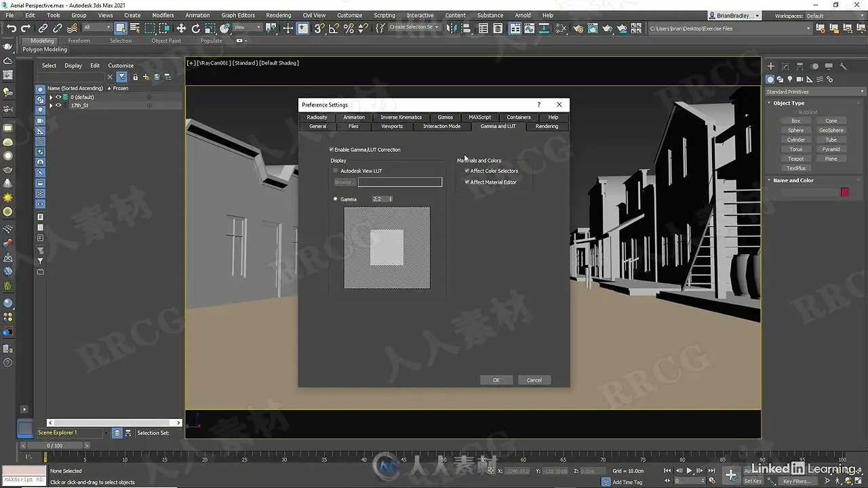The image size is (868, 488).
Task: Click the Teapot primitive button
Action: (795, 159)
